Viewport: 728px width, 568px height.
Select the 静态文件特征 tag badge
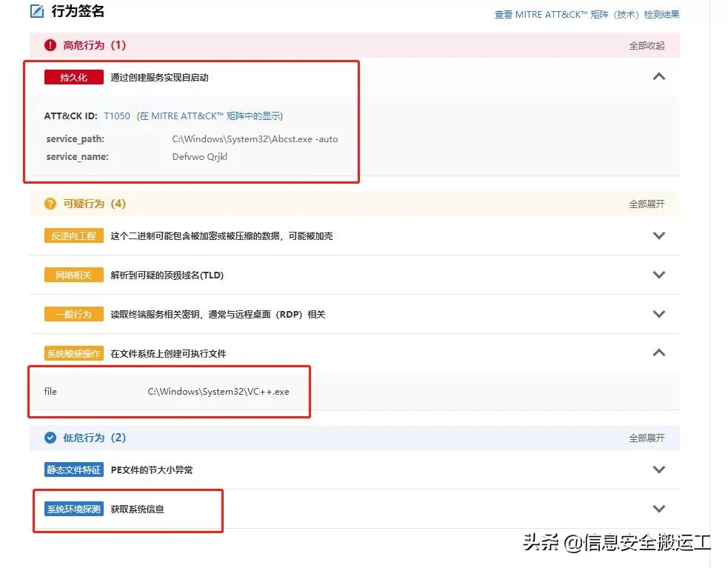click(73, 470)
